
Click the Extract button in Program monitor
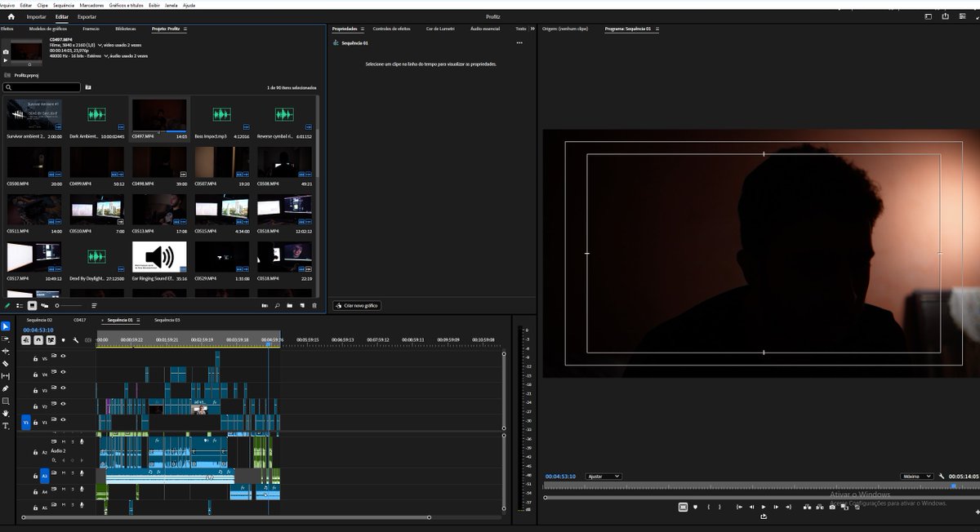click(819, 507)
